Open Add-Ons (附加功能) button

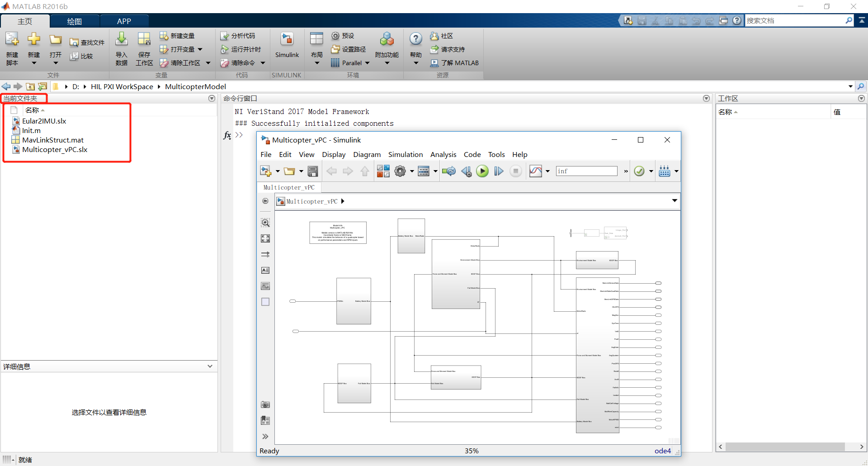click(x=387, y=49)
